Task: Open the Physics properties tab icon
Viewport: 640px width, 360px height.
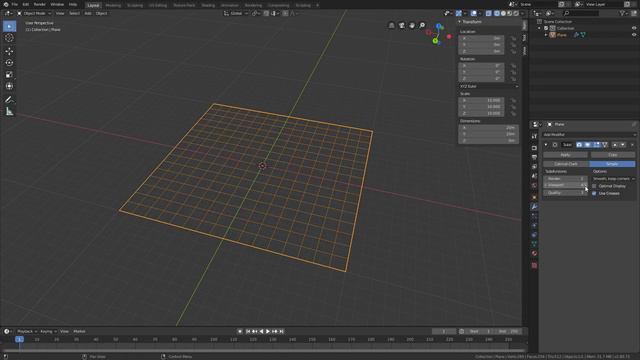Action: click(x=534, y=225)
